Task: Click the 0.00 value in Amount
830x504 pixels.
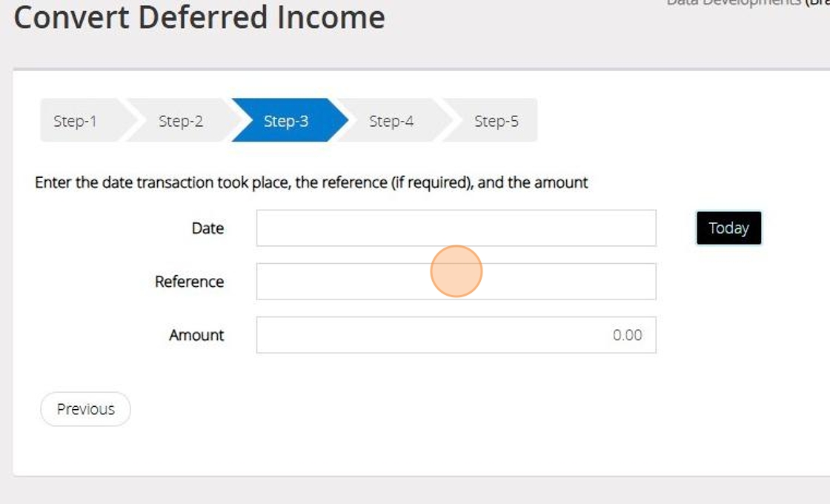Action: coord(627,335)
